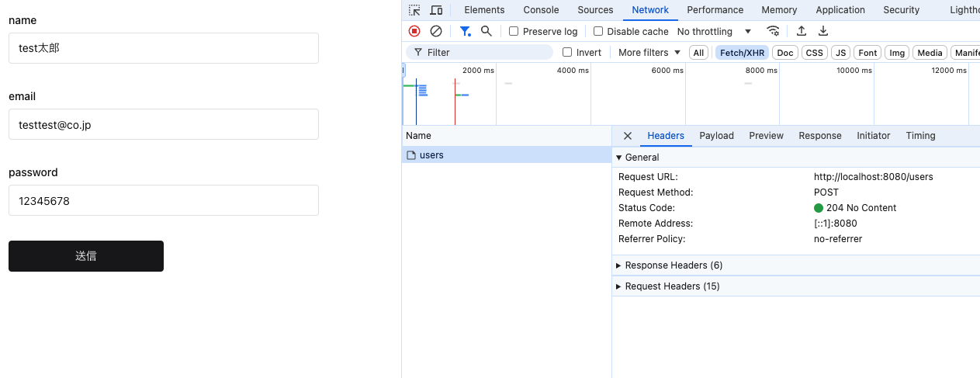Select the Img type filter
The width and height of the screenshot is (980, 378).
897,53
